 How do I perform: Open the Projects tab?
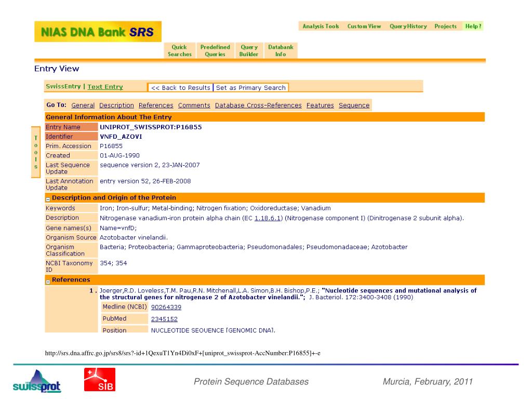[x=445, y=26]
